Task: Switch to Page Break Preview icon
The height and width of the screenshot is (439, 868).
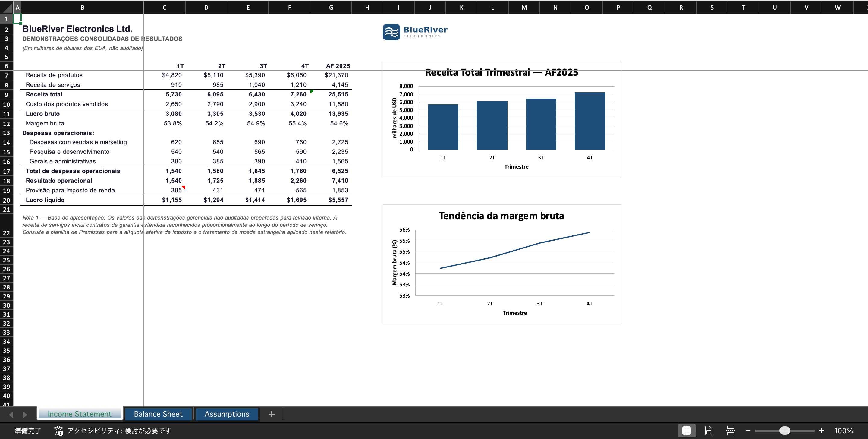Action: pos(730,431)
